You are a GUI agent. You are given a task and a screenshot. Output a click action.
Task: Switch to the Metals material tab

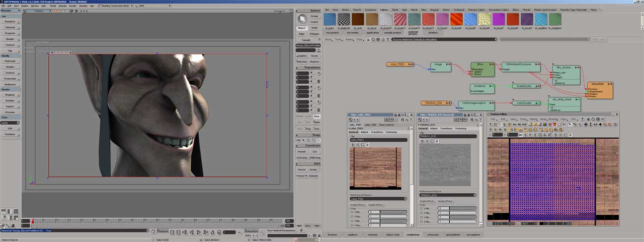526,10
